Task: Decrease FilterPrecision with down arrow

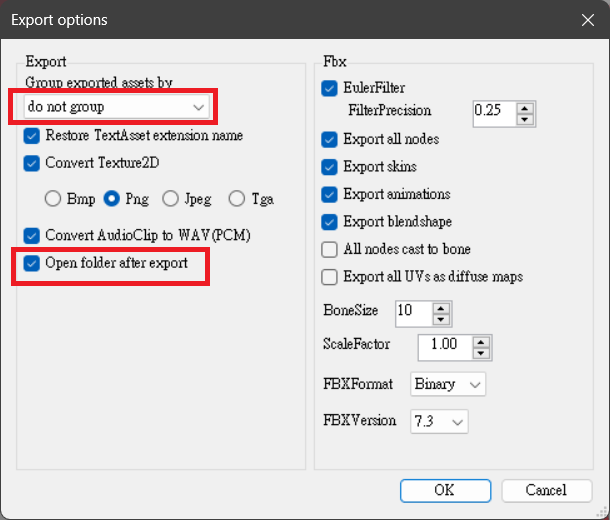Action: coord(525,118)
